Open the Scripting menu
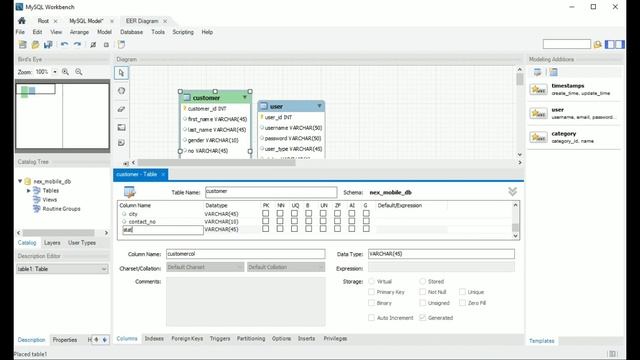The height and width of the screenshot is (360, 640). pyautogui.click(x=183, y=32)
